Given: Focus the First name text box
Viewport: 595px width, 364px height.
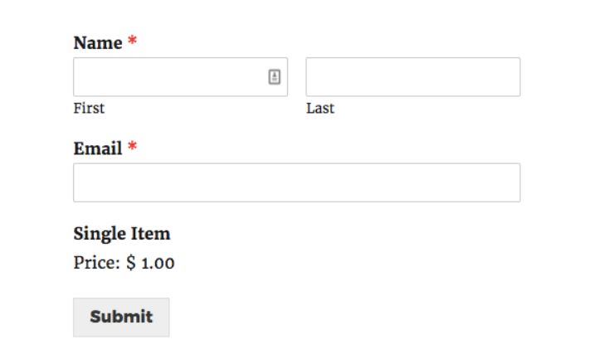Looking at the screenshot, I should pos(180,77).
